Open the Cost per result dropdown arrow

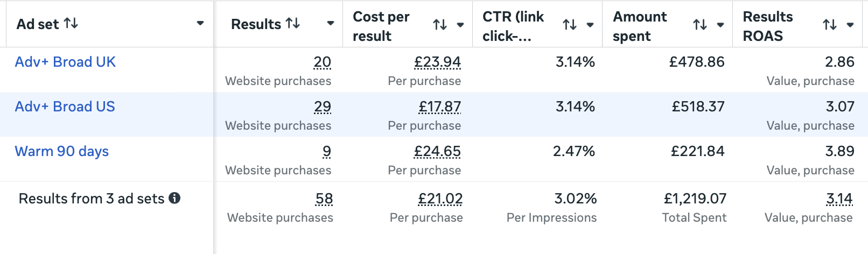[460, 25]
